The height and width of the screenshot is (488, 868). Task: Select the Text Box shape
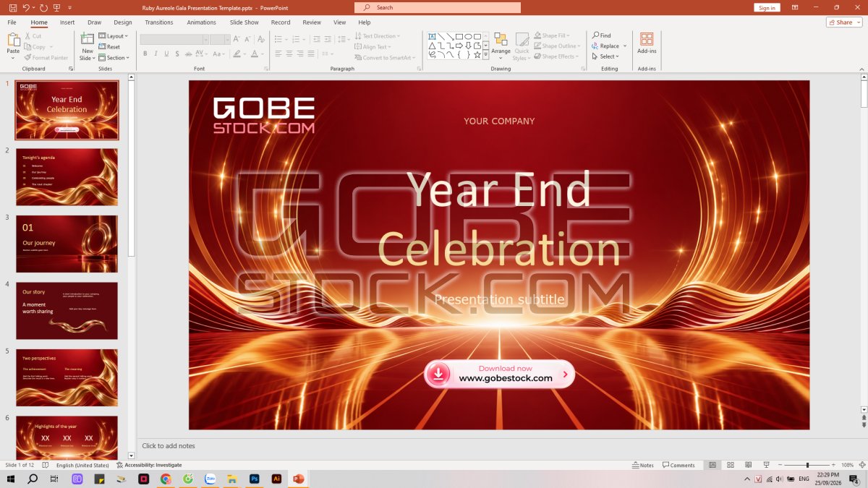pos(432,36)
